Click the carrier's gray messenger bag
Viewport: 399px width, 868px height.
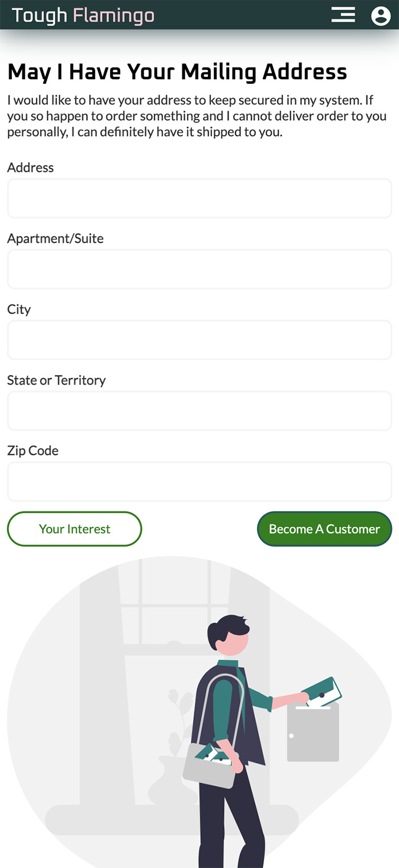[x=209, y=767]
